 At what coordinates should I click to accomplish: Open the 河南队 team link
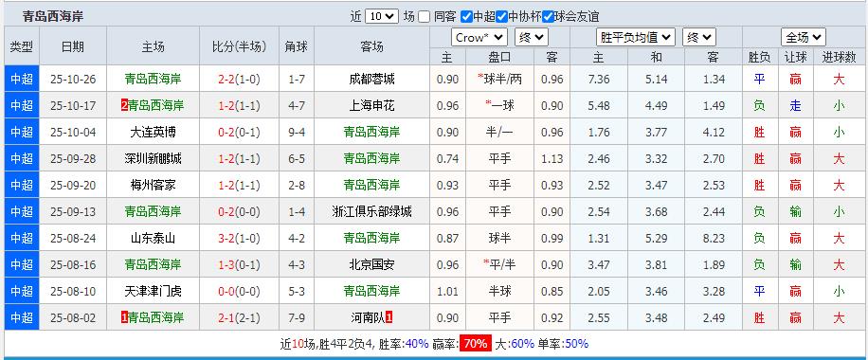[367, 318]
